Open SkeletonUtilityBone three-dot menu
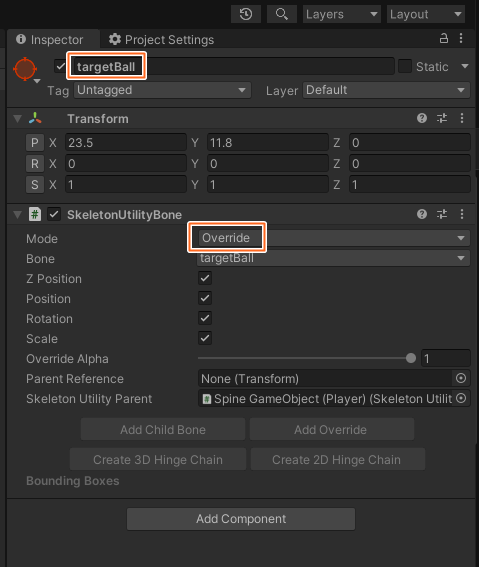This screenshot has height=567, width=479. point(462,214)
